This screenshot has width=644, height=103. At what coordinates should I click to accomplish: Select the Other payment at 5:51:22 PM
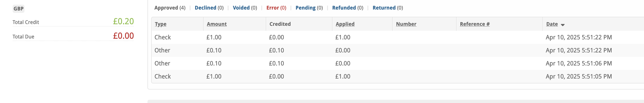coord(162,50)
